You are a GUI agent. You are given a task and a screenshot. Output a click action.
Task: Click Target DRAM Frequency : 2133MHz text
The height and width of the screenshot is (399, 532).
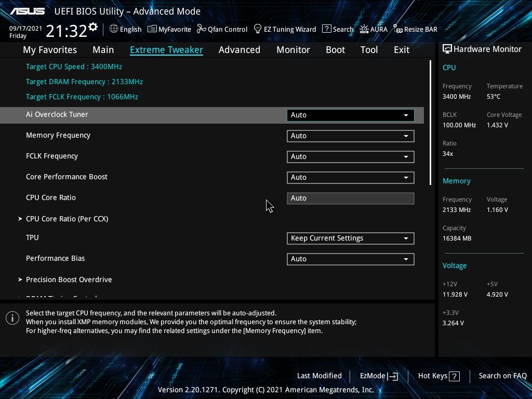[x=84, y=82]
